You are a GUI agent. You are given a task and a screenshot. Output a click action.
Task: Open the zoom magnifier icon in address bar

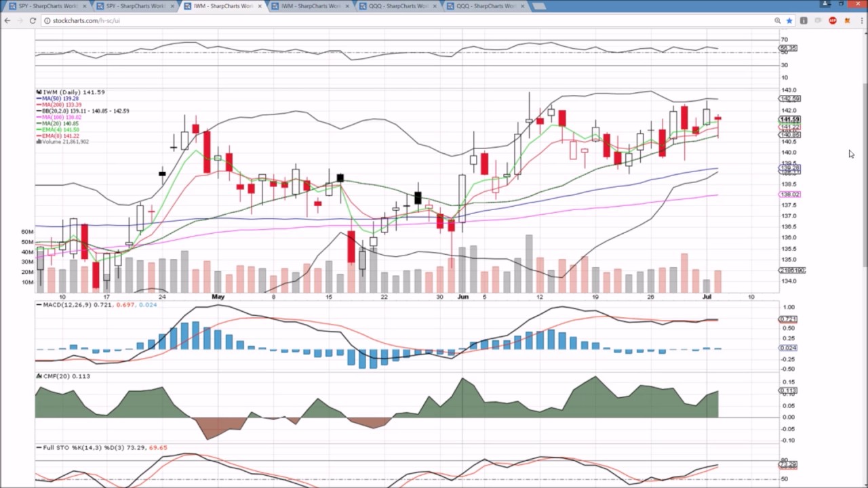point(777,20)
